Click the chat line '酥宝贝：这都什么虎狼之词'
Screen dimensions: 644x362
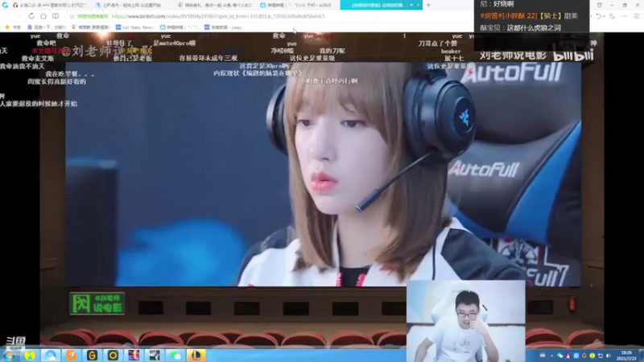click(520, 27)
